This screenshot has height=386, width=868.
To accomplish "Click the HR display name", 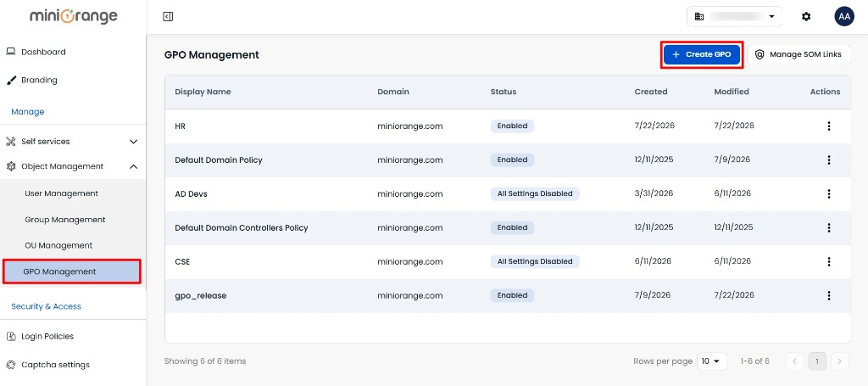I will pos(180,126).
